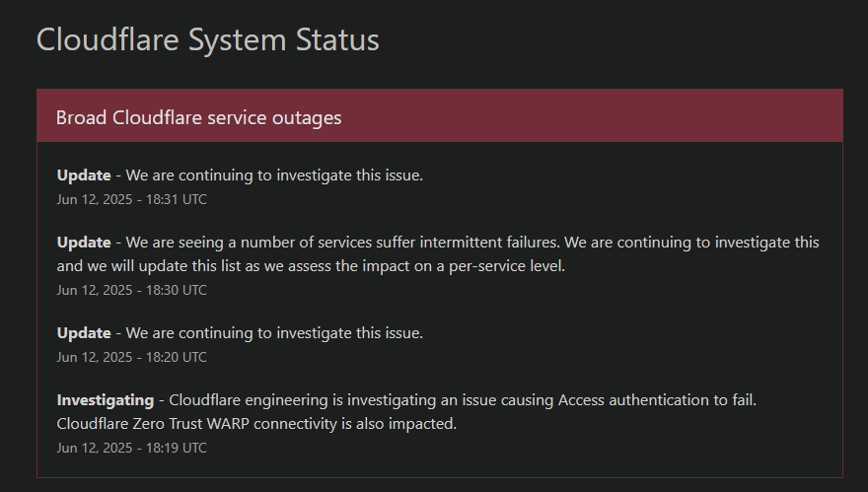Click the Jun 12, 2025 - 18:31 UTC timestamp
The width and height of the screenshot is (868, 492).
pyautogui.click(x=132, y=200)
